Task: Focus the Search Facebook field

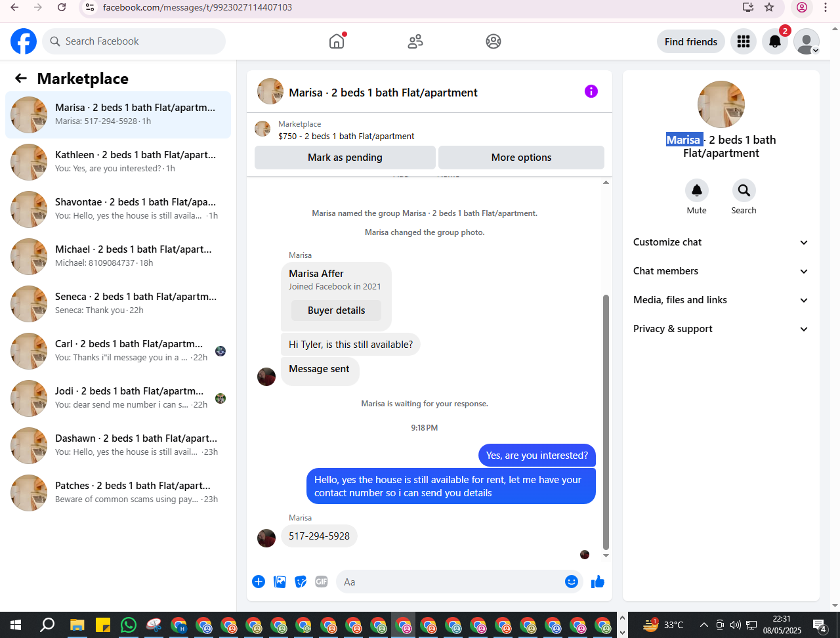Action: coord(134,41)
